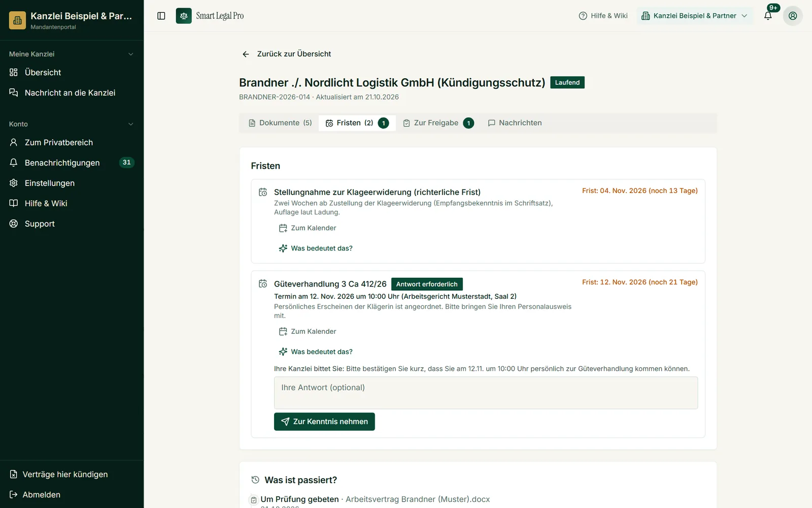This screenshot has height=508, width=812.
Task: Open the Kanzlei Beispiel & Partner dropdown
Action: pyautogui.click(x=695, y=16)
